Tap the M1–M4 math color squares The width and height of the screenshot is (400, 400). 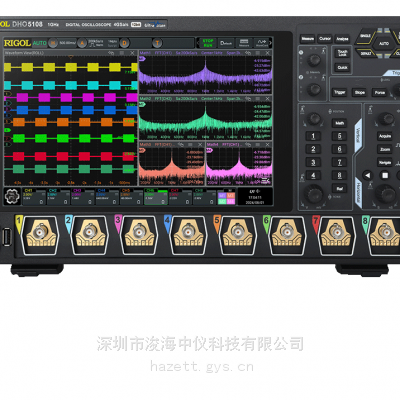pyautogui.click(x=226, y=198)
